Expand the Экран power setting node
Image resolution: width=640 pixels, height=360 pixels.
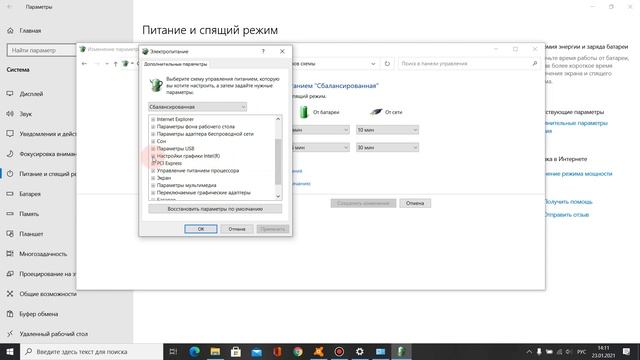153,178
